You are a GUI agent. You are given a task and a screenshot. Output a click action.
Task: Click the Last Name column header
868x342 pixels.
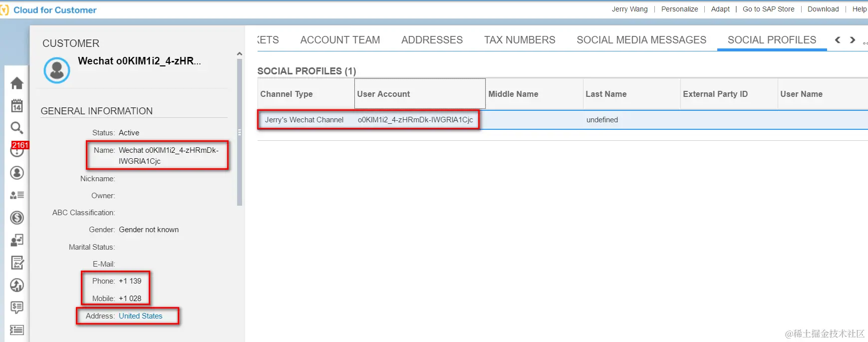[x=631, y=94]
